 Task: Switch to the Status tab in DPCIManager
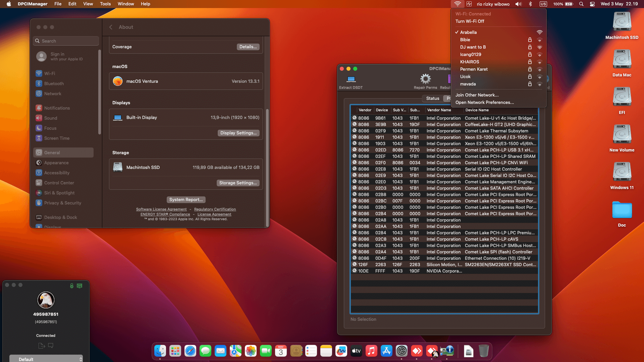click(432, 98)
